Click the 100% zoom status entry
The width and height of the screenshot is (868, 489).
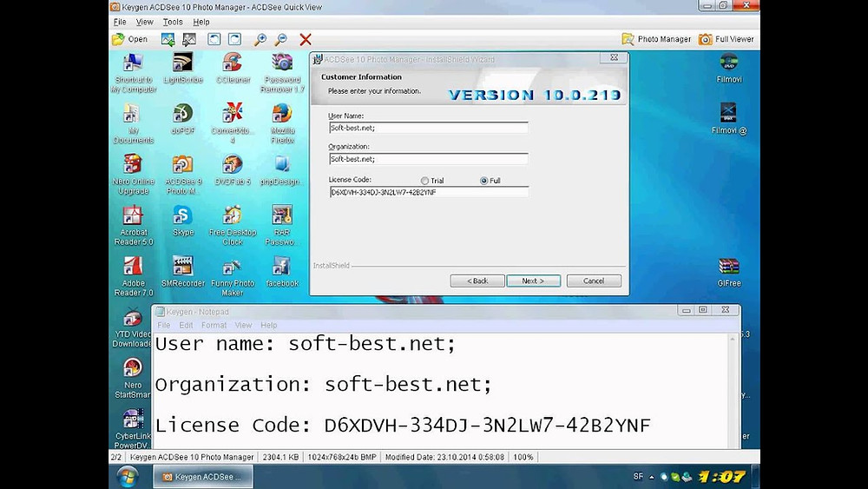523,458
